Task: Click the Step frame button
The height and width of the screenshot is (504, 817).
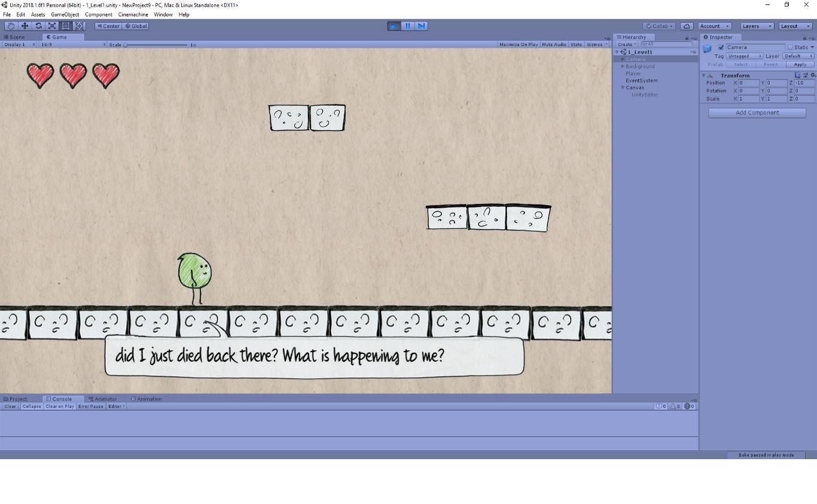Action: tap(421, 26)
